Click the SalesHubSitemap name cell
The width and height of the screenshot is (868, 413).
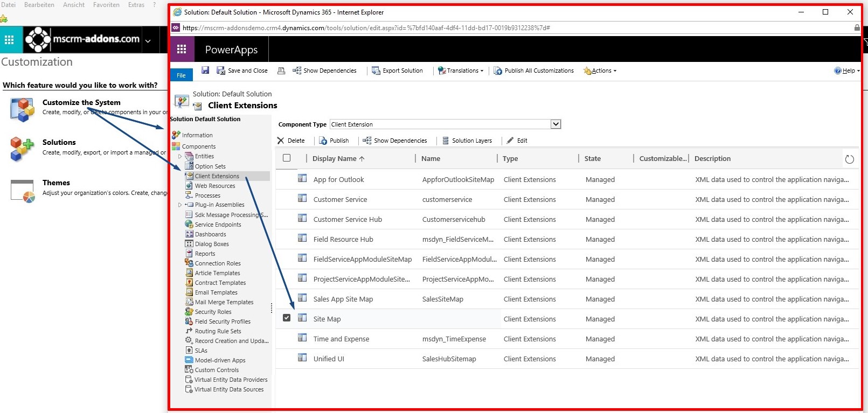pos(449,359)
